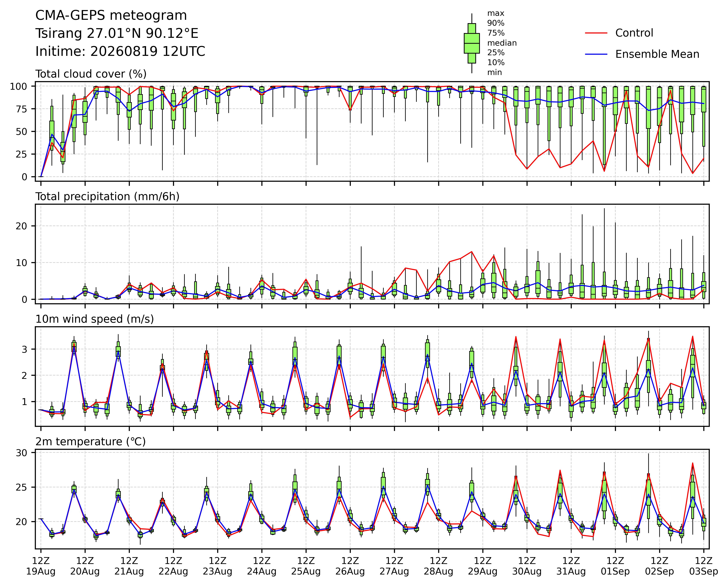
Task: Click the 12Z 24Aug x-axis tick label
Action: 262,566
